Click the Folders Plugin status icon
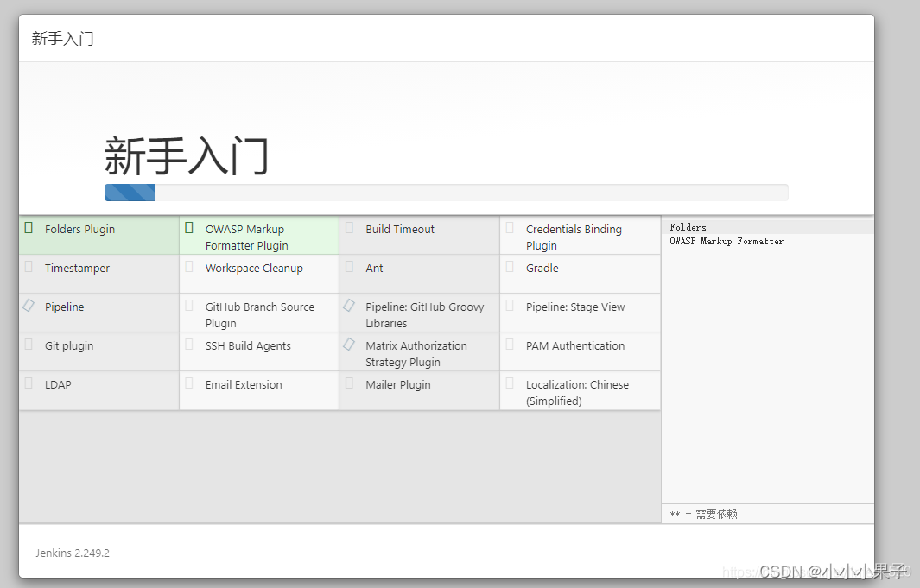920x588 pixels. click(29, 227)
